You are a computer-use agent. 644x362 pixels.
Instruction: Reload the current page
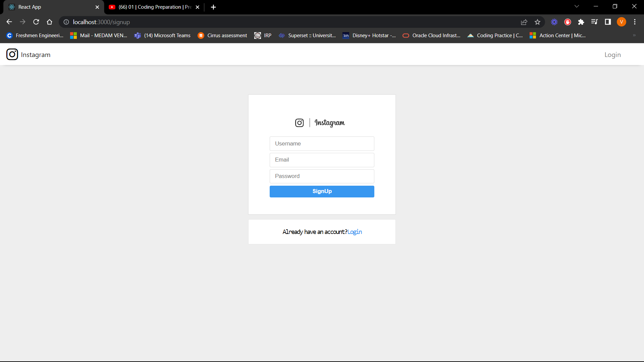(36, 22)
